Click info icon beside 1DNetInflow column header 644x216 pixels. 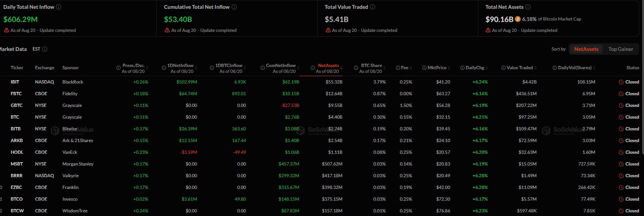point(164,68)
